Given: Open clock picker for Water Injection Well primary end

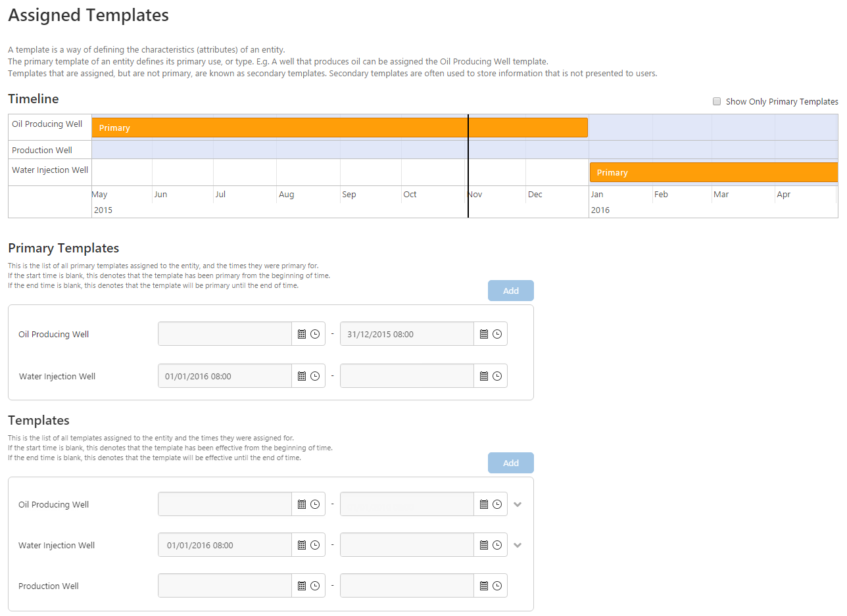Looking at the screenshot, I should coord(497,376).
